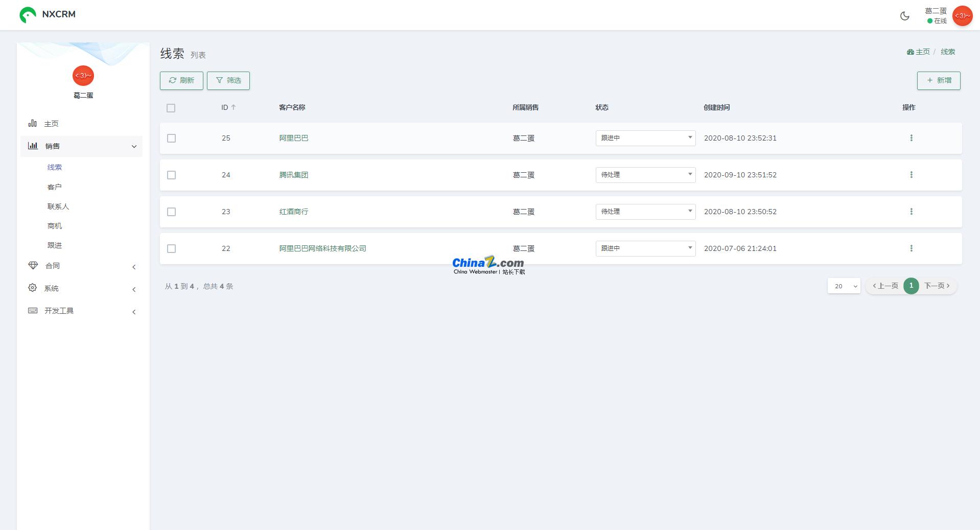Viewport: 980px width, 530px height.
Task: Click timestamp 2020-07-06 21:24:01
Action: (x=740, y=248)
